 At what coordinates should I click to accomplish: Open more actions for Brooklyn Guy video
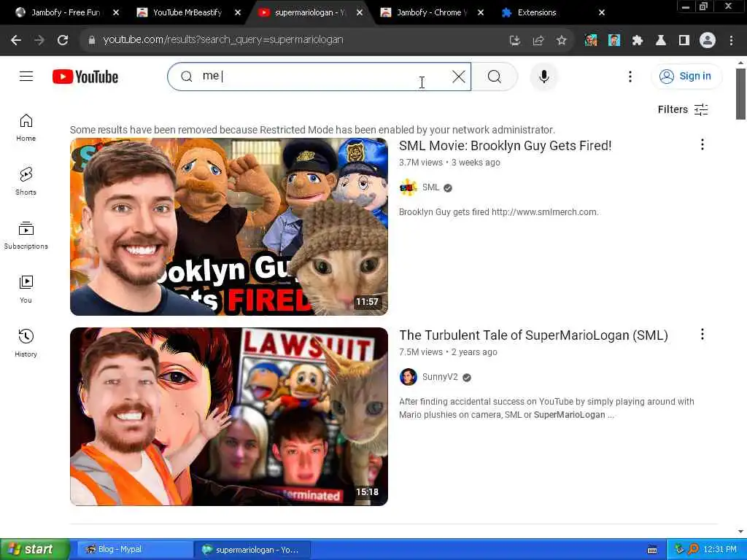(703, 145)
